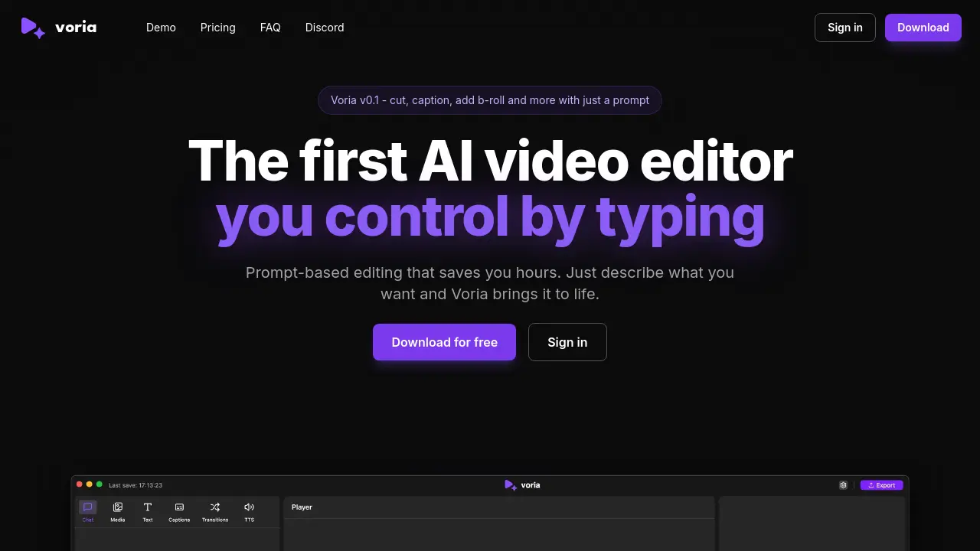Viewport: 980px width, 551px height.
Task: Click the Sign in button in header
Action: [845, 28]
